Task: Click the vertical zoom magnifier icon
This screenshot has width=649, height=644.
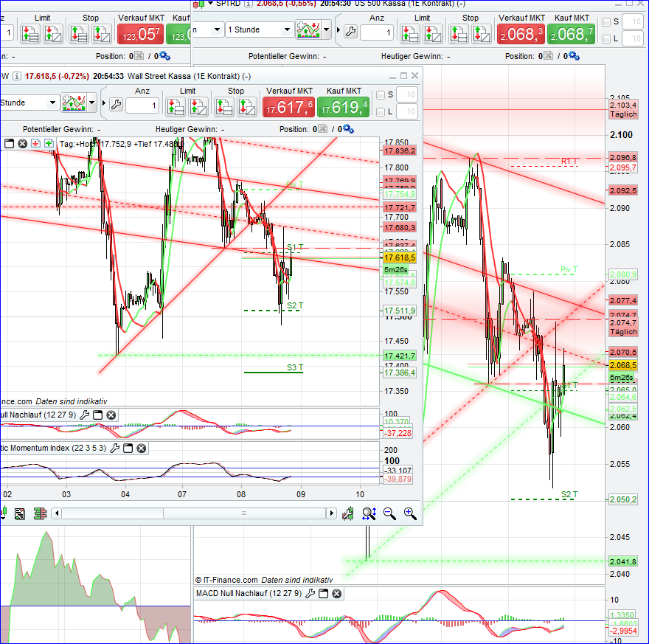Action: [x=369, y=513]
